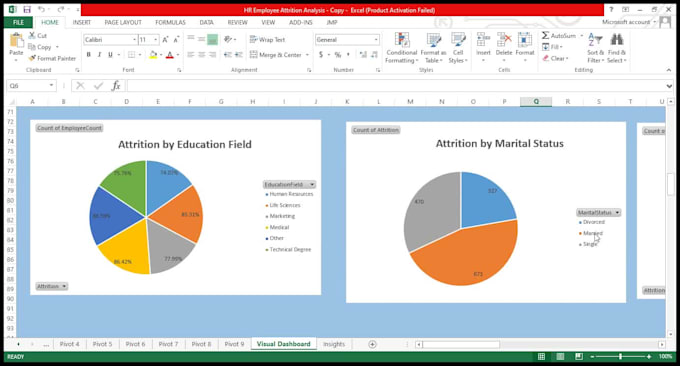This screenshot has width=680, height=366.
Task: Click the Delete cells icon
Action: (504, 40)
